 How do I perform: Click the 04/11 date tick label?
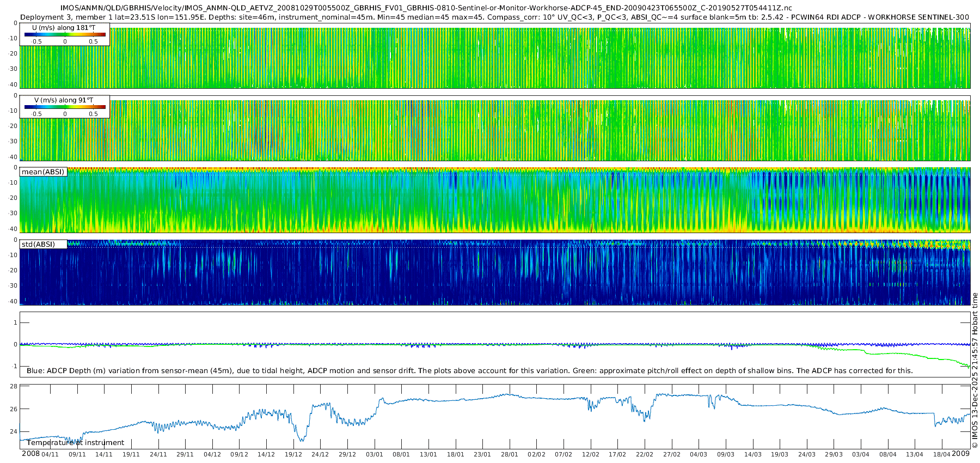point(50,454)
